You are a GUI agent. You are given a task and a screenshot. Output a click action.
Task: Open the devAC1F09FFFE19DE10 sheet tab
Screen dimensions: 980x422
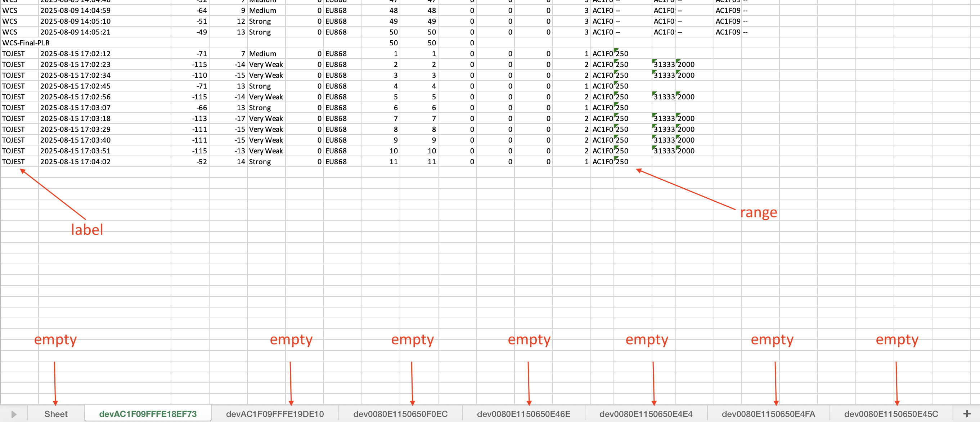275,414
